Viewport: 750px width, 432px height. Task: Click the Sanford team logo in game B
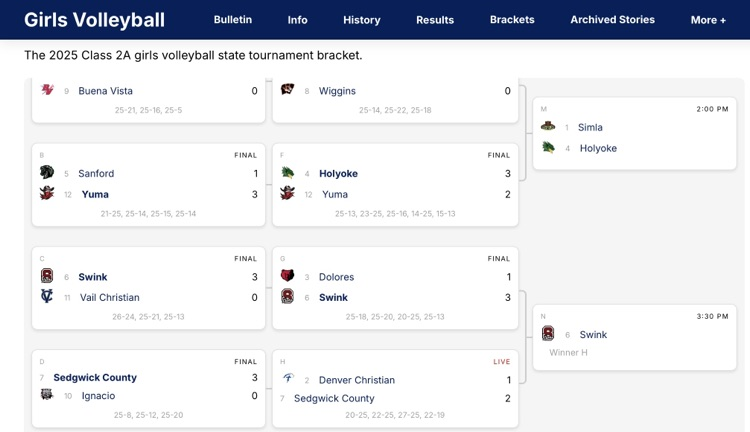coord(46,173)
